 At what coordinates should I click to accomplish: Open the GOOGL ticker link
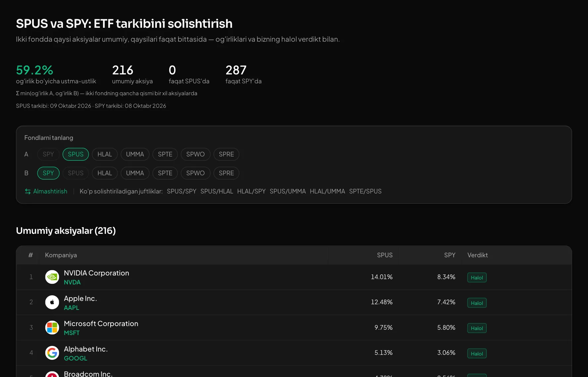[75, 358]
